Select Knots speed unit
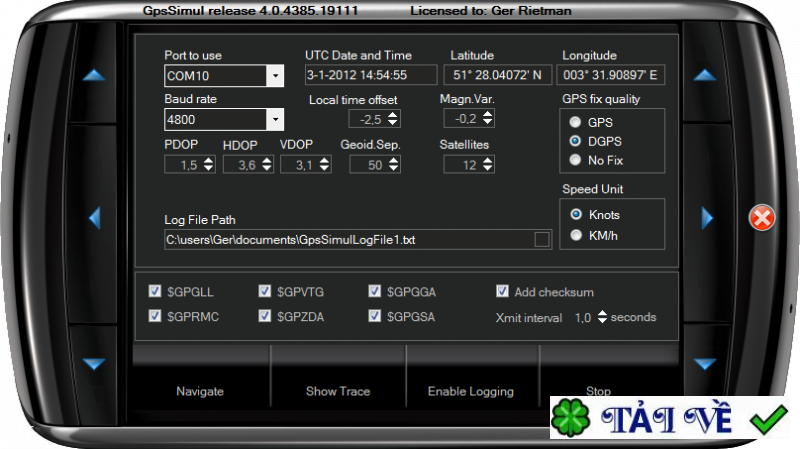Image resolution: width=800 pixels, height=449 pixels. click(x=576, y=214)
